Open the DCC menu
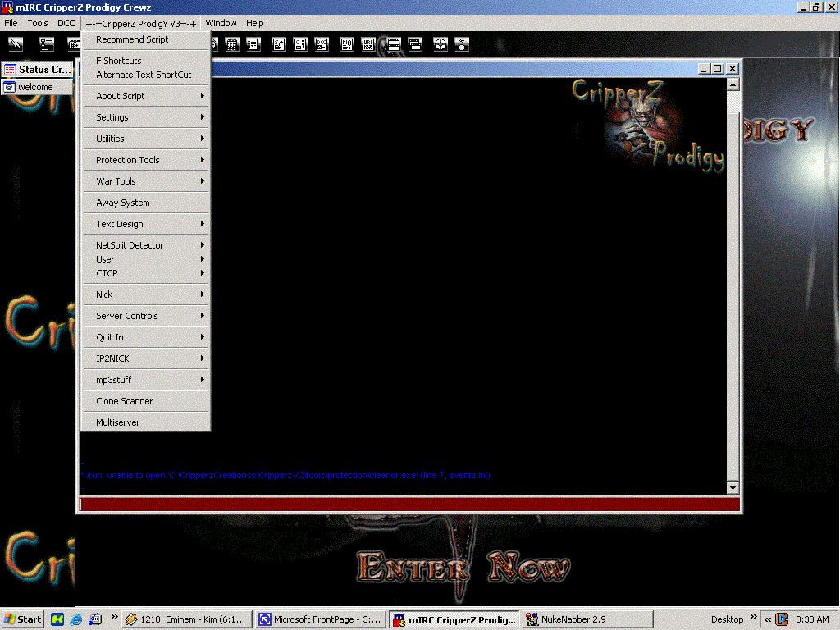The height and width of the screenshot is (630, 840). click(x=66, y=23)
